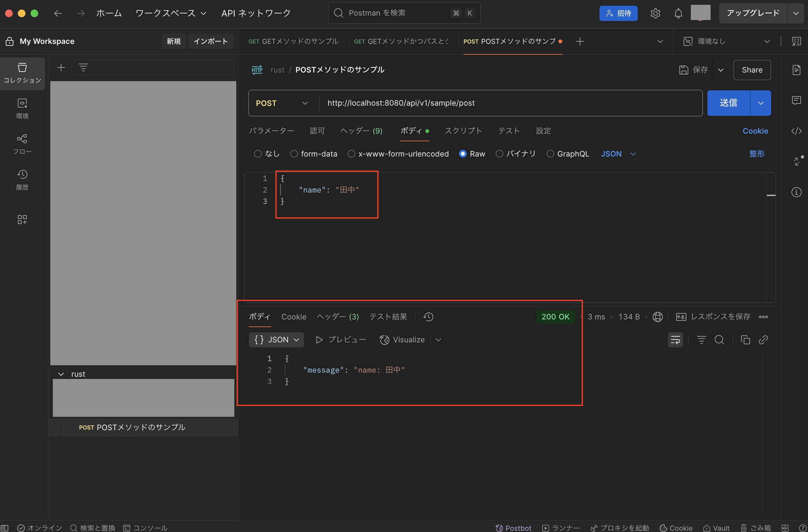This screenshot has width=808, height=532.
Task: Open the code snippet panel icon
Action: coord(796,131)
